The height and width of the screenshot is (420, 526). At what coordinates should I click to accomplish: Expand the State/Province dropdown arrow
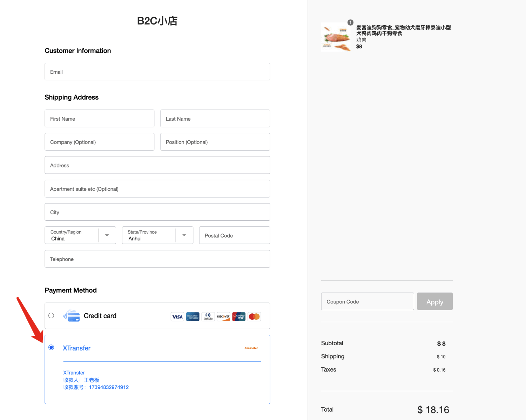[184, 235]
